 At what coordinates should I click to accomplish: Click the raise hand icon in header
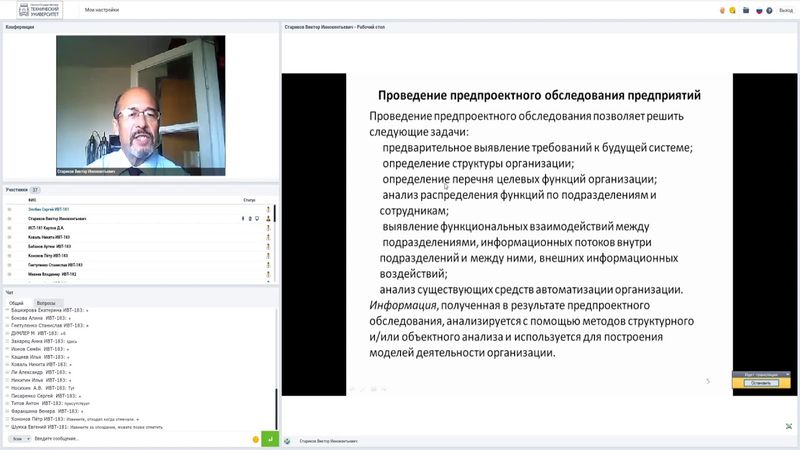(722, 10)
